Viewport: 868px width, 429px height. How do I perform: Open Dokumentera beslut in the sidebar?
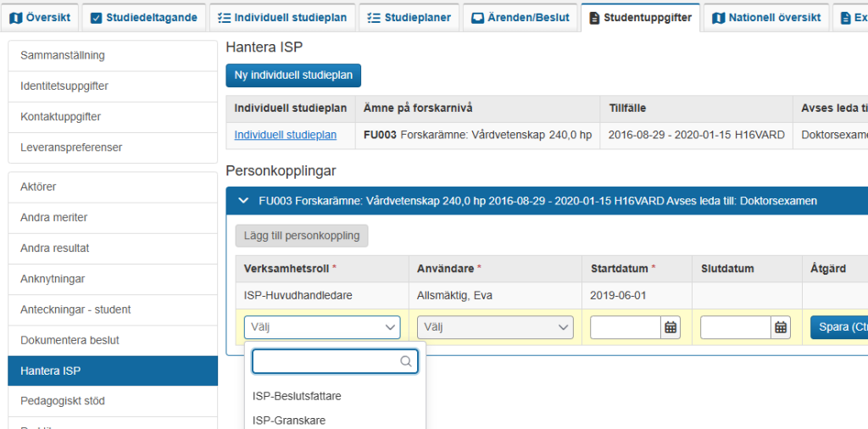click(x=113, y=341)
